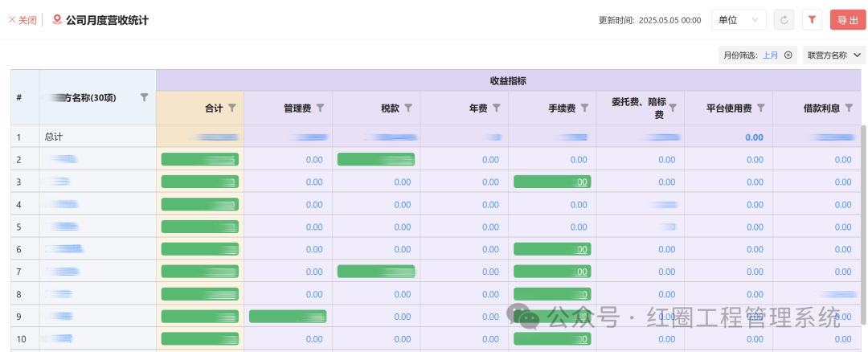Click filter icon on 手续费 column
The width and height of the screenshot is (868, 352).
pos(584,108)
